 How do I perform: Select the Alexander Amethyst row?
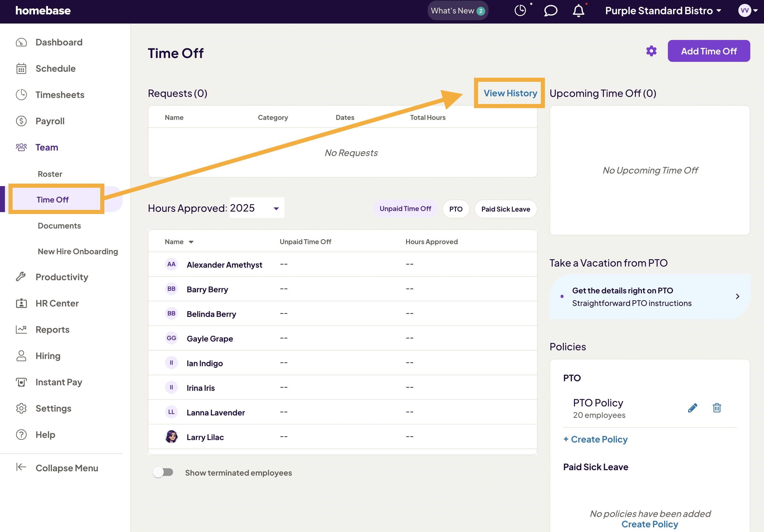tap(342, 264)
